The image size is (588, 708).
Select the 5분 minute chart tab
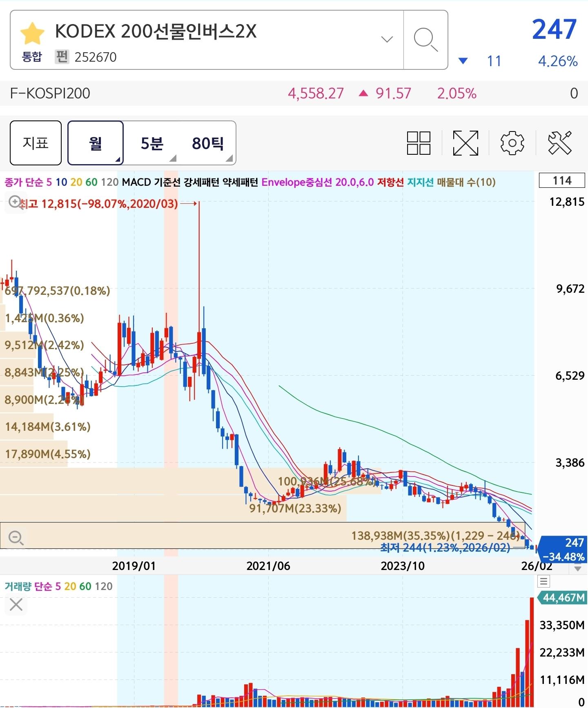(152, 143)
